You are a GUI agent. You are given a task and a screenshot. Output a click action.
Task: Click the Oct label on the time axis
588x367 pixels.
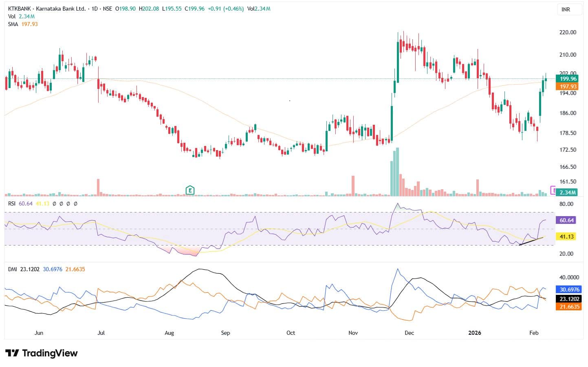pos(291,333)
